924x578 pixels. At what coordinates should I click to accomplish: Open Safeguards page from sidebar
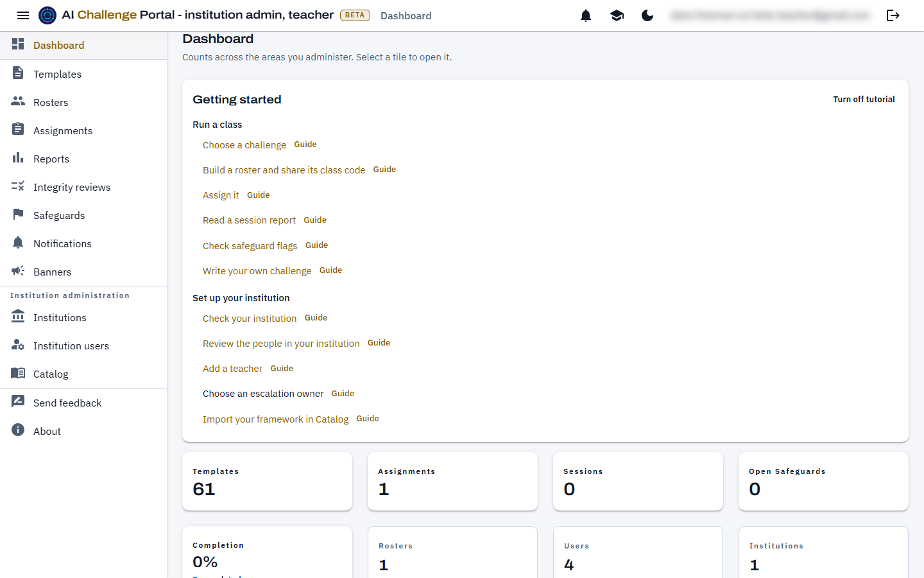click(x=83, y=215)
